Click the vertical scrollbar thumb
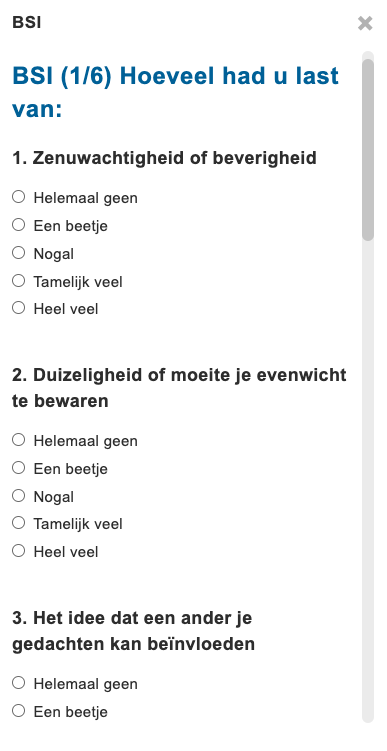Screen dimensions: 387x751 click(368, 149)
